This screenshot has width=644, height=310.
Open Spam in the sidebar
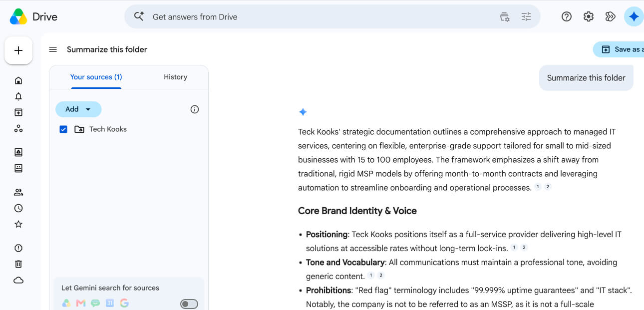[x=18, y=248]
